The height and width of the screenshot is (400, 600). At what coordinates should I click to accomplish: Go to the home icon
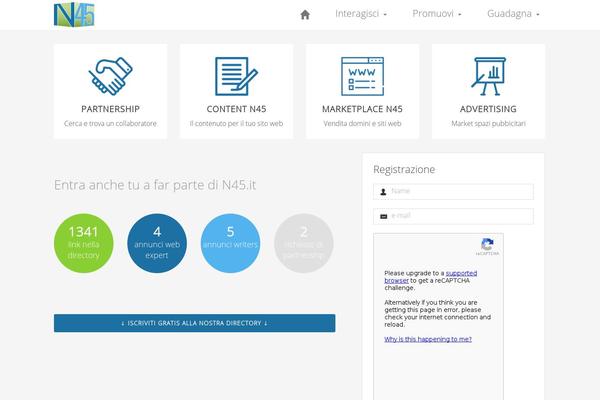305,15
